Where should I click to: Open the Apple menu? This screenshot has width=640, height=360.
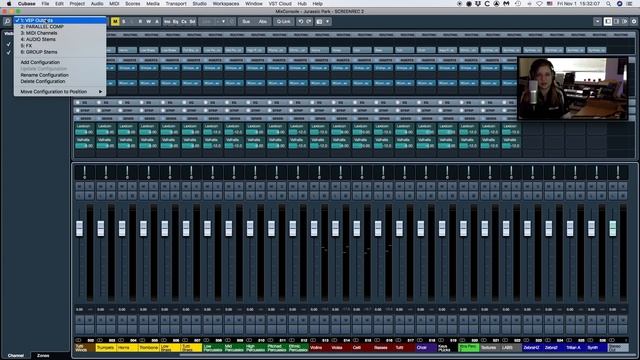9,4
